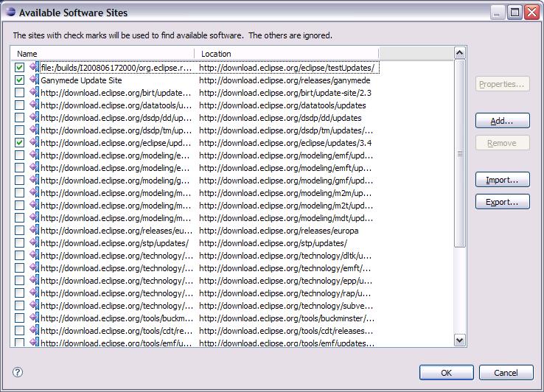Viewport: 544px width, 392px height.
Task: Uncheck the testUpdates site checkbox
Action: (19, 67)
